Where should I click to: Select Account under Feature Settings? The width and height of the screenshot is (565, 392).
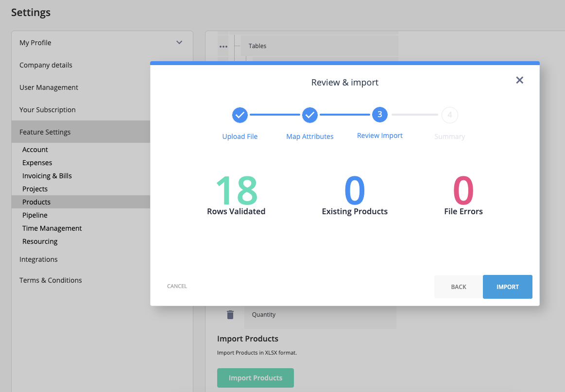point(35,150)
